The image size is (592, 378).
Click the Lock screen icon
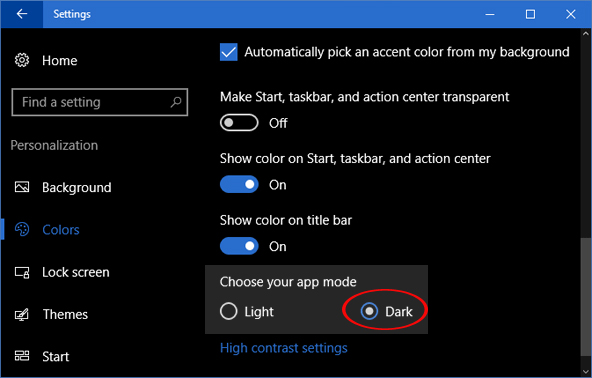(x=22, y=272)
